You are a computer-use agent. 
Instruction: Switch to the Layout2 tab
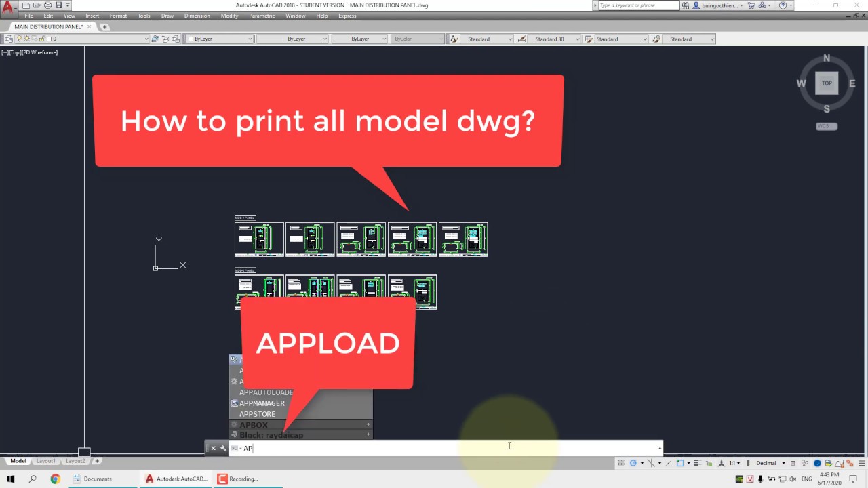(x=75, y=461)
